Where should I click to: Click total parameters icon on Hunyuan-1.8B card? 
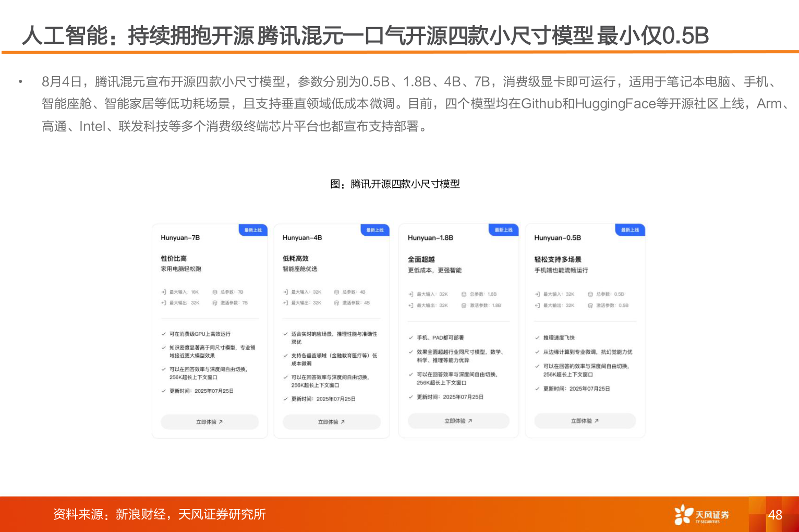(464, 294)
